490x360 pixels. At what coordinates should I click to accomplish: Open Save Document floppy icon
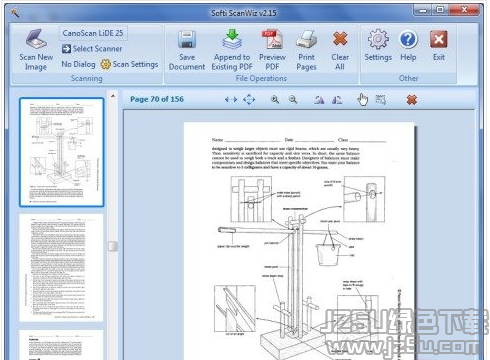point(187,39)
